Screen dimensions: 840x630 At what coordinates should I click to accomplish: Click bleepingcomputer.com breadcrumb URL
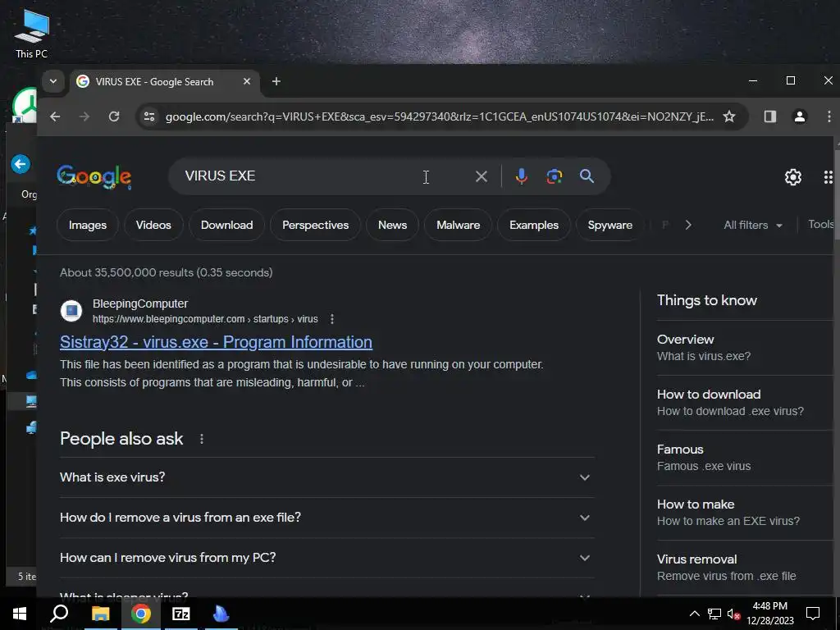click(x=205, y=319)
